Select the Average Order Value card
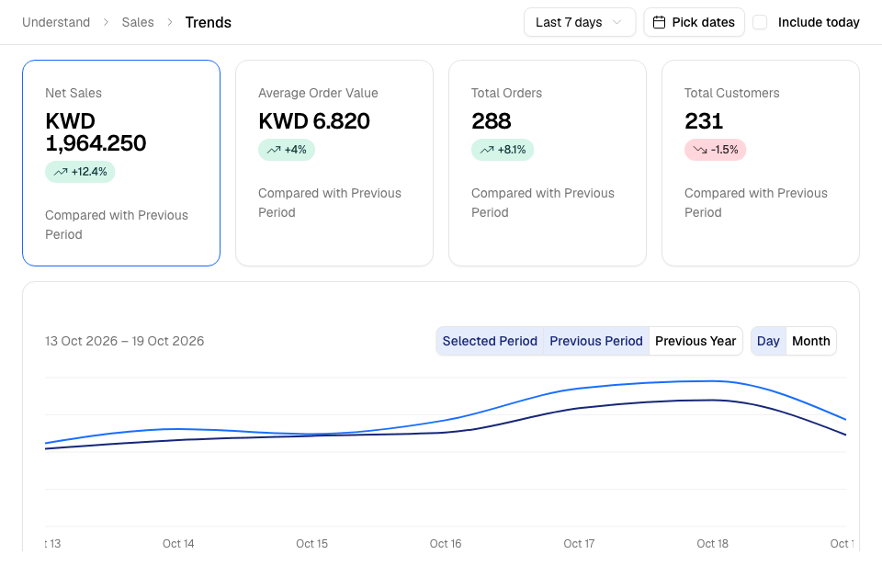Image resolution: width=882 pixels, height=588 pixels. (334, 164)
